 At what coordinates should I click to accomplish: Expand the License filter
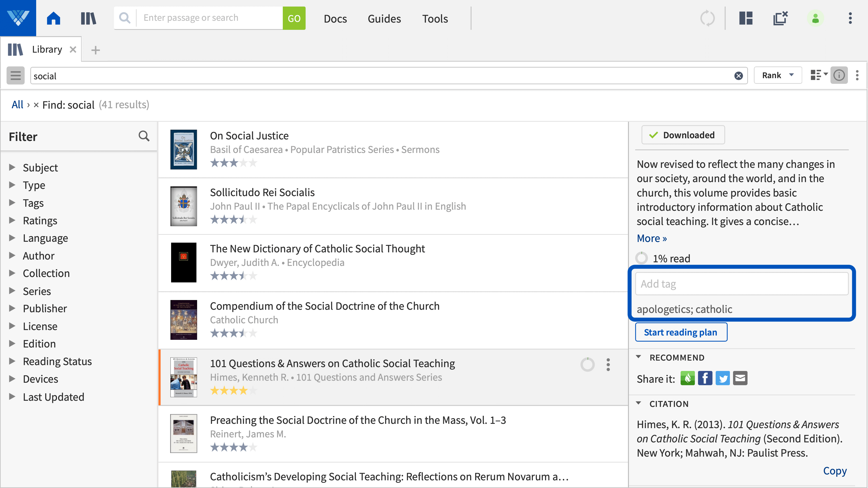point(12,326)
